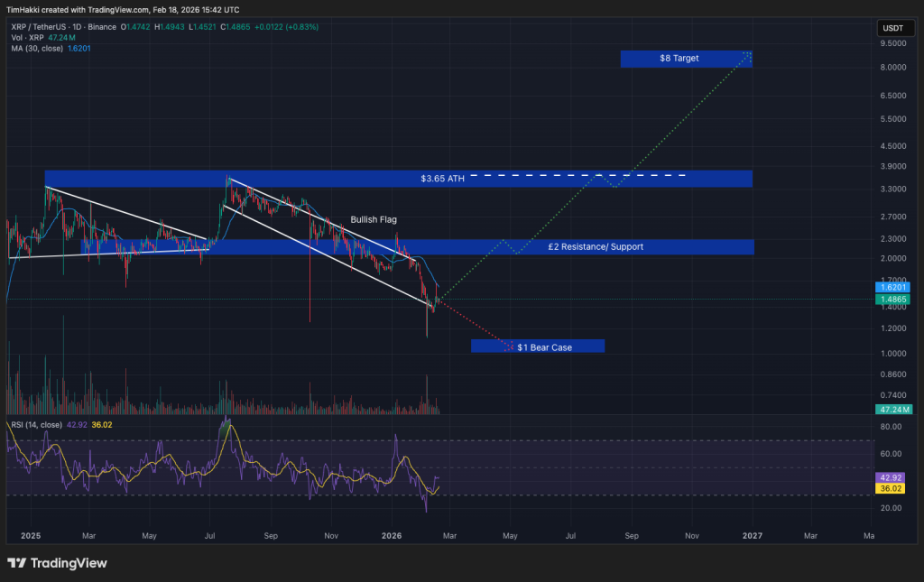Open the RSI (14, close) indicator legend
This screenshot has height=582, width=924.
coord(34,424)
